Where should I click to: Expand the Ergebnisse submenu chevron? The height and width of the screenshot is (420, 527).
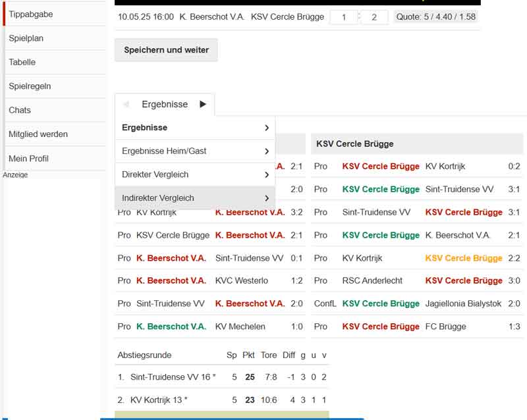(x=267, y=128)
